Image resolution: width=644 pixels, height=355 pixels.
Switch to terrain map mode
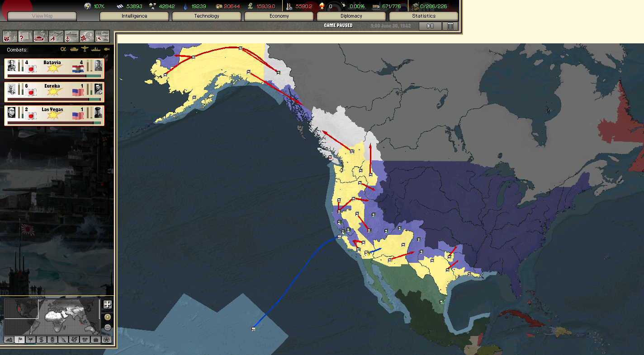click(9, 340)
